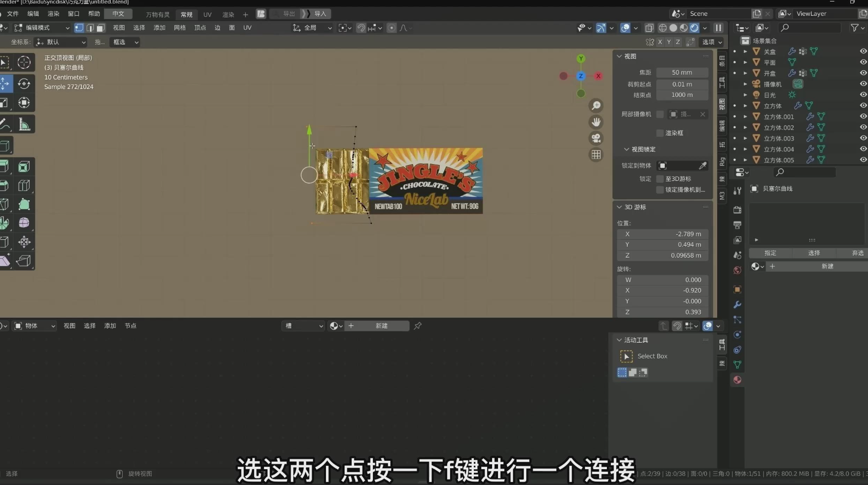Open the 默认 coordinate system dropdown
This screenshot has height=485, width=868.
coord(60,42)
